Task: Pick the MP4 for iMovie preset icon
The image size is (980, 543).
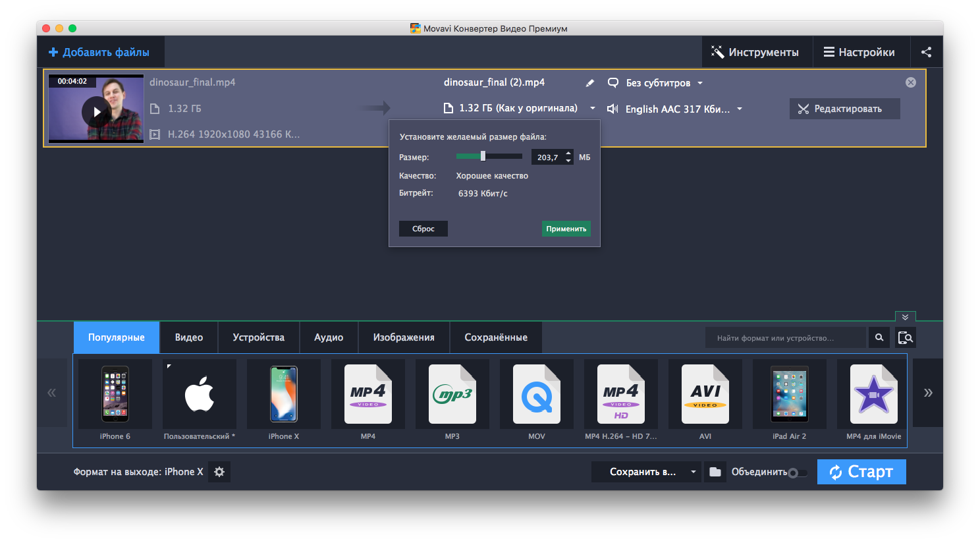Action: click(874, 394)
